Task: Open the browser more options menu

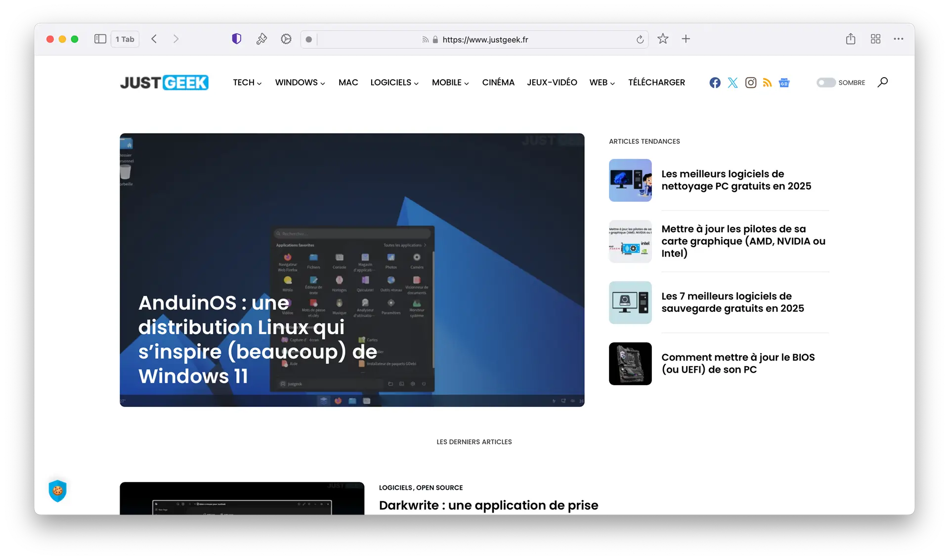Action: (x=899, y=39)
